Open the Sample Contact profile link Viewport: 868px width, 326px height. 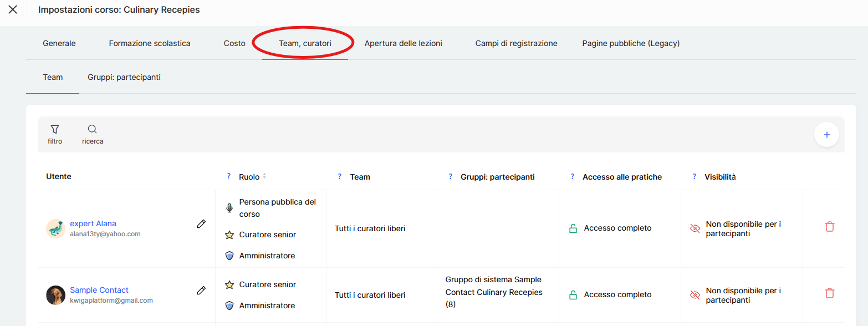[x=99, y=290]
